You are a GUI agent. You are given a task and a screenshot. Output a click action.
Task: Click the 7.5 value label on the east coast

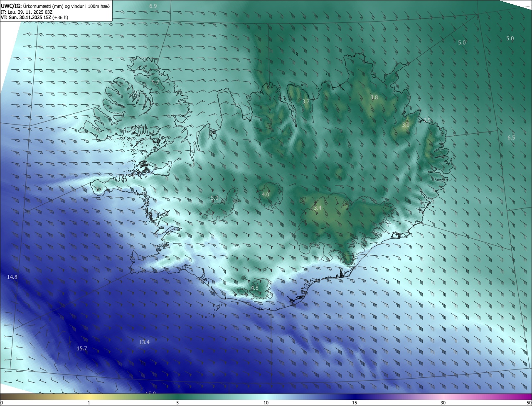(x=427, y=120)
